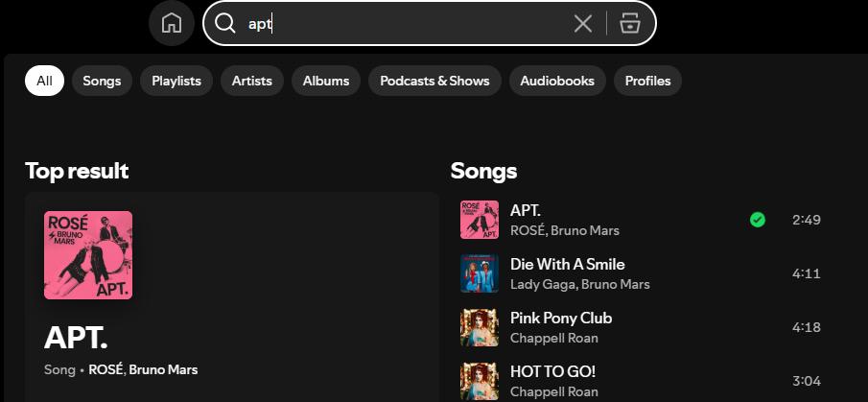
Task: Toggle the green saved checkmark for APT.
Action: pos(758,220)
